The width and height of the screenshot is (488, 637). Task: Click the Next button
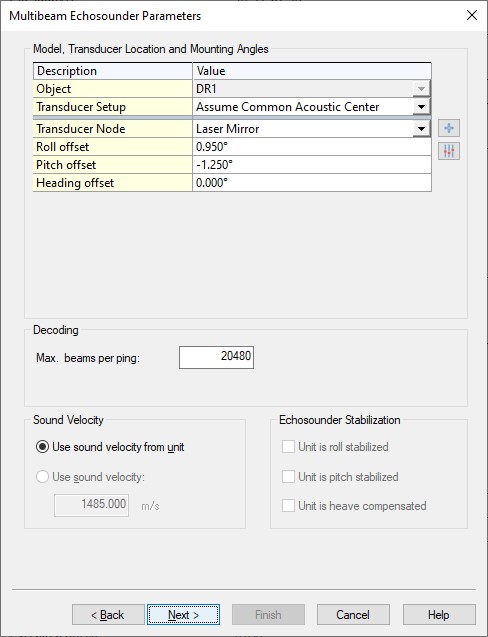point(183,615)
